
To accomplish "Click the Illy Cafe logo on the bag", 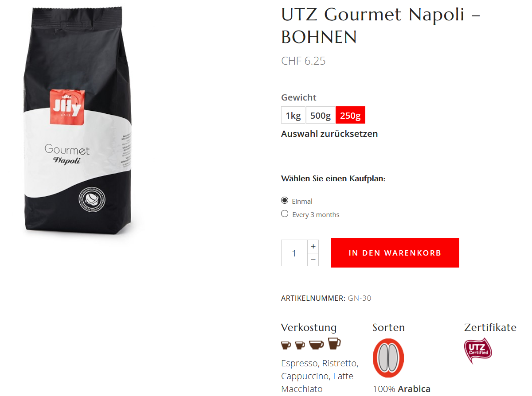I will pos(67,107).
